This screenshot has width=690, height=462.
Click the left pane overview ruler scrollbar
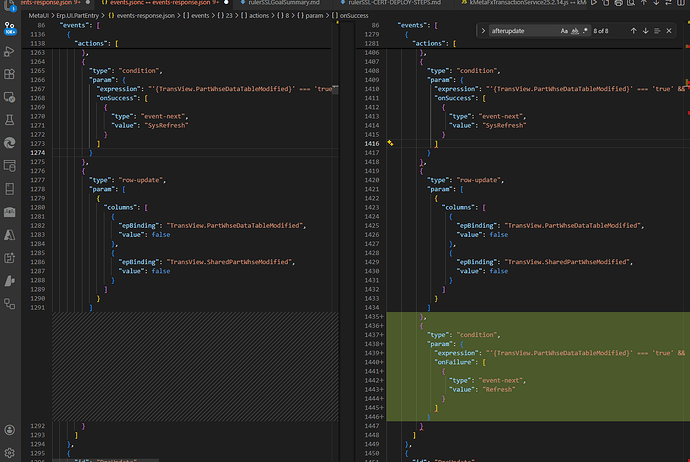[336, 242]
